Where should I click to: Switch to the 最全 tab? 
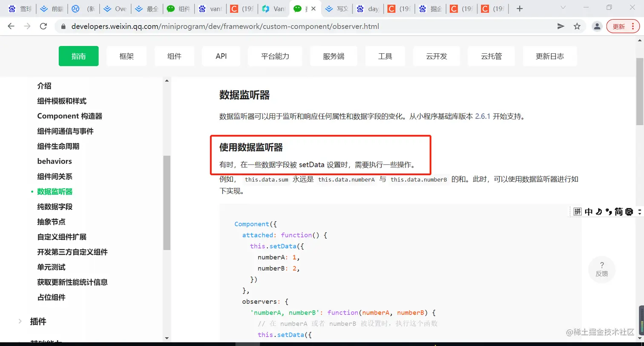point(147,9)
